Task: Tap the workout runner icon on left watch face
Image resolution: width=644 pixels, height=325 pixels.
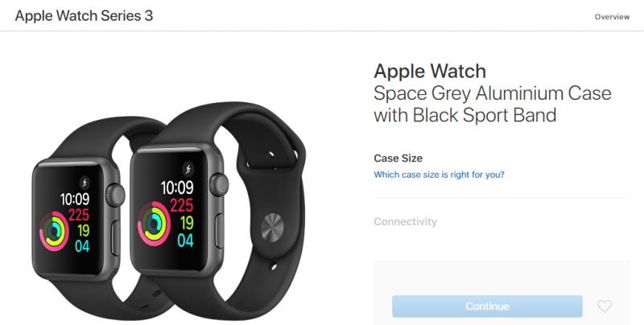Action: click(x=85, y=182)
